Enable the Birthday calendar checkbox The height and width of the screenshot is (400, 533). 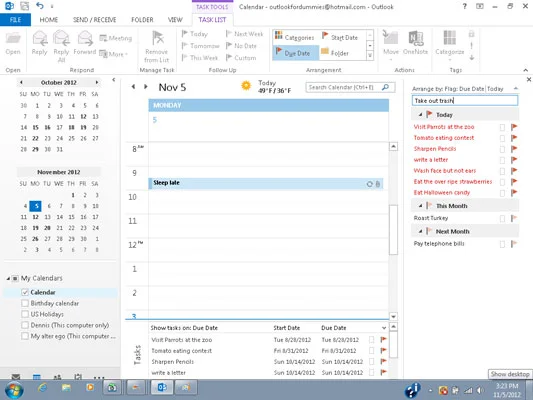coord(25,303)
